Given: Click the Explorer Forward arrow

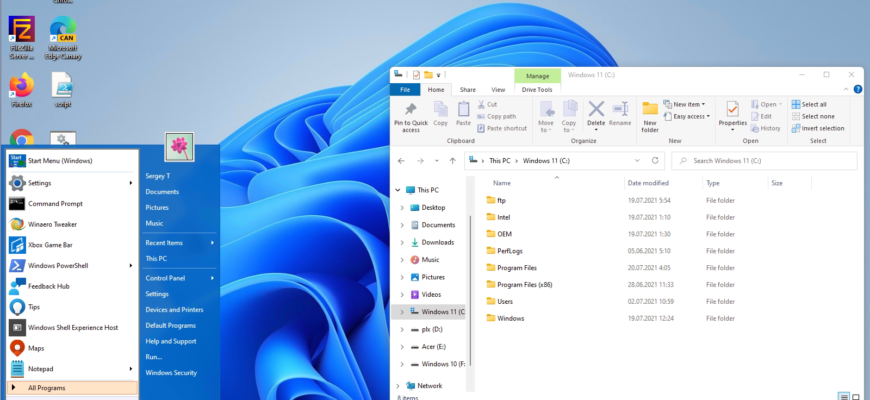Looking at the screenshot, I should [420, 161].
